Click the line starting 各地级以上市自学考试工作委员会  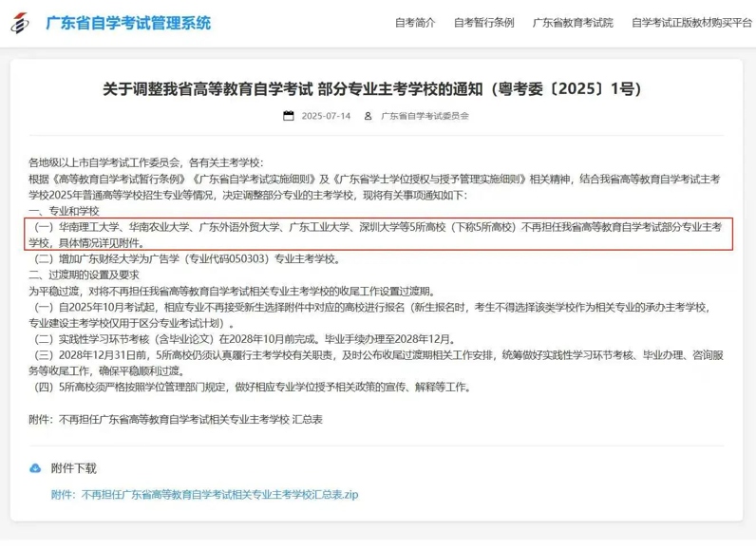pyautogui.click(x=145, y=163)
